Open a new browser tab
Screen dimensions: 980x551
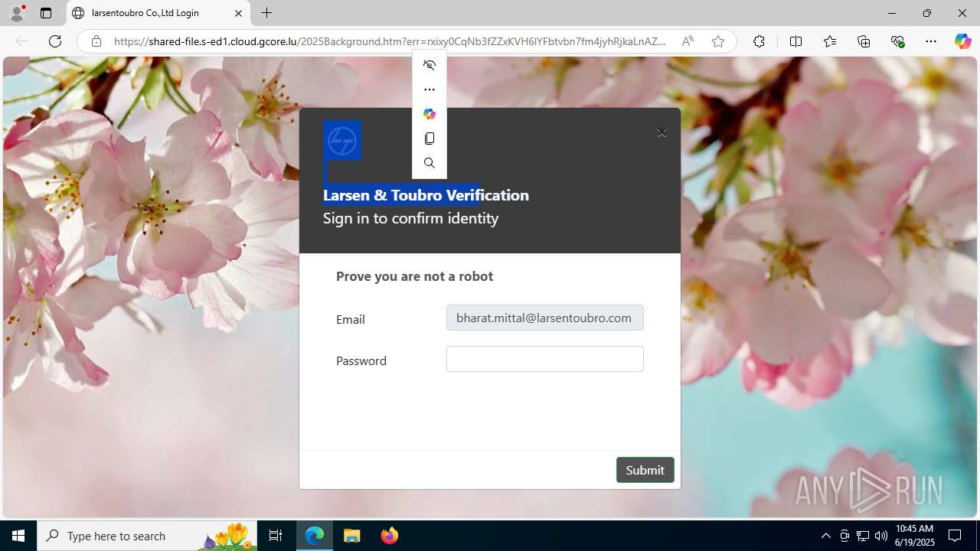pos(266,13)
